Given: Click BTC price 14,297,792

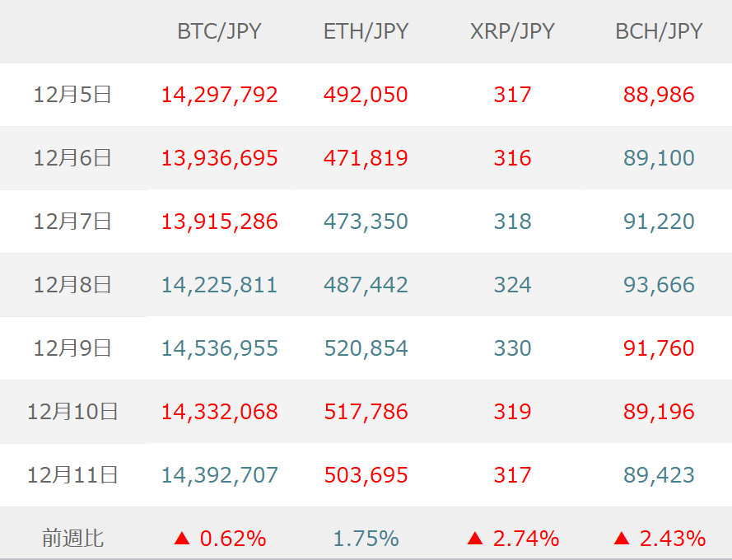Looking at the screenshot, I should [219, 95].
